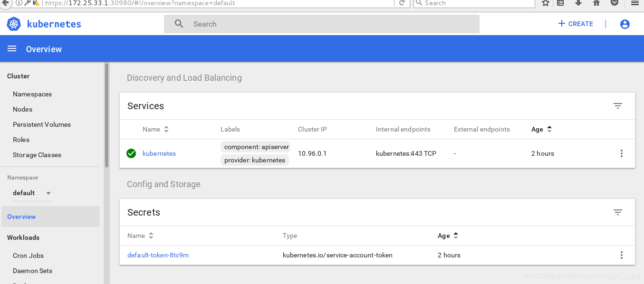Filter the Services card
This screenshot has height=284, width=644.
click(618, 106)
